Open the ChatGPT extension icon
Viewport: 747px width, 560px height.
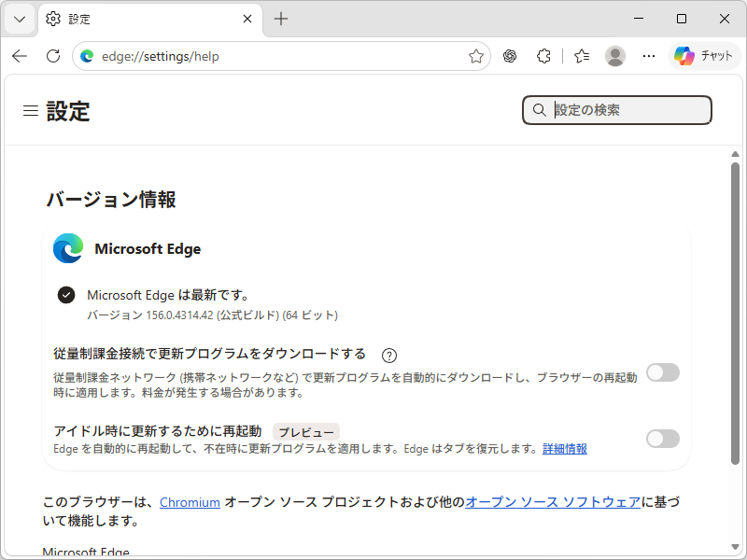(510, 56)
